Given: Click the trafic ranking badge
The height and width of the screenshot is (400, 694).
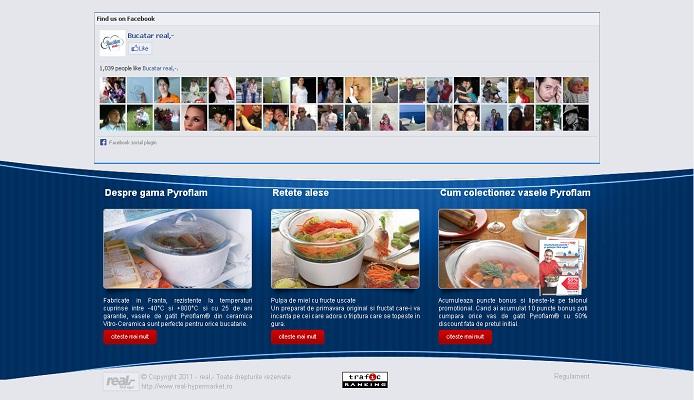Looking at the screenshot, I should 365,380.
